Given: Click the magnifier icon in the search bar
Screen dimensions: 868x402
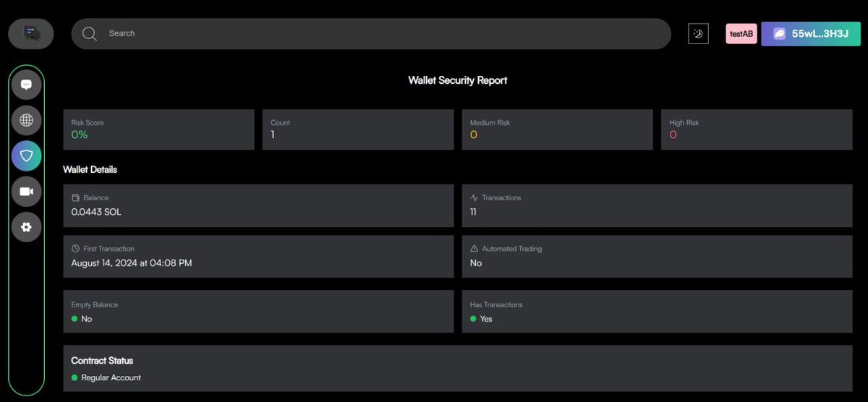Looking at the screenshot, I should 90,34.
